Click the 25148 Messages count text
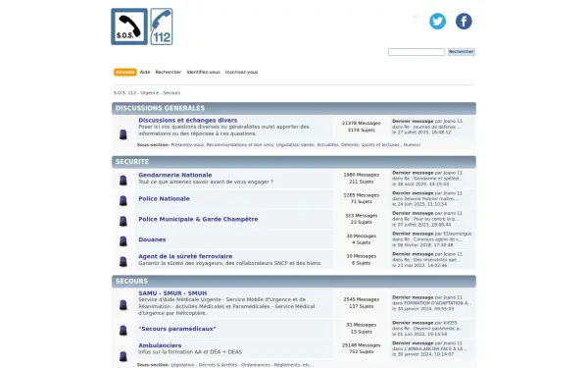This screenshot has height=368, width=588. (x=361, y=345)
